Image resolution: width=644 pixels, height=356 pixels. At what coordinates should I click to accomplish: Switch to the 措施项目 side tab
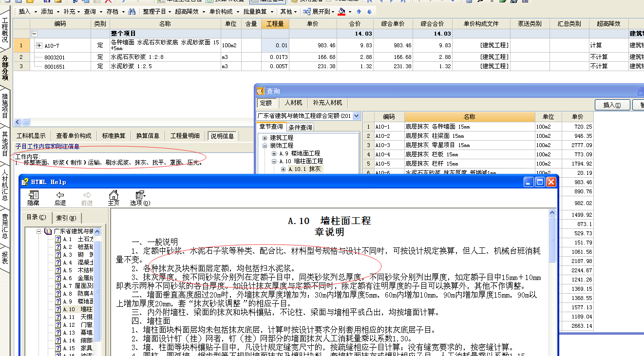5,106
